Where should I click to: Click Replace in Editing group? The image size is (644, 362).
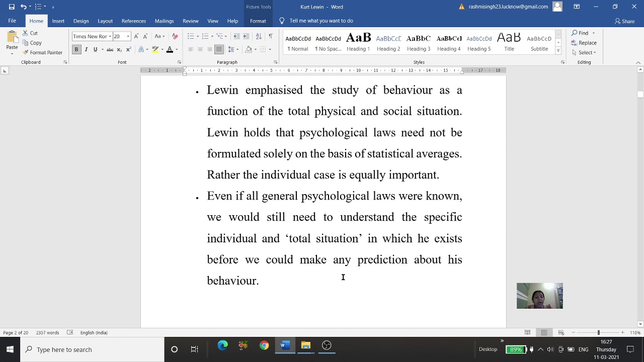[x=584, y=43]
